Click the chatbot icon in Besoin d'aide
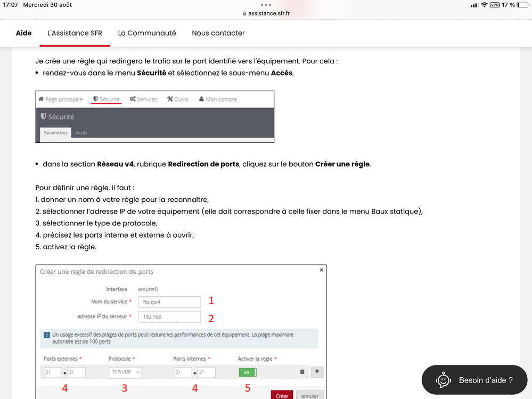Image resolution: width=532 pixels, height=399 pixels. pyautogui.click(x=443, y=380)
